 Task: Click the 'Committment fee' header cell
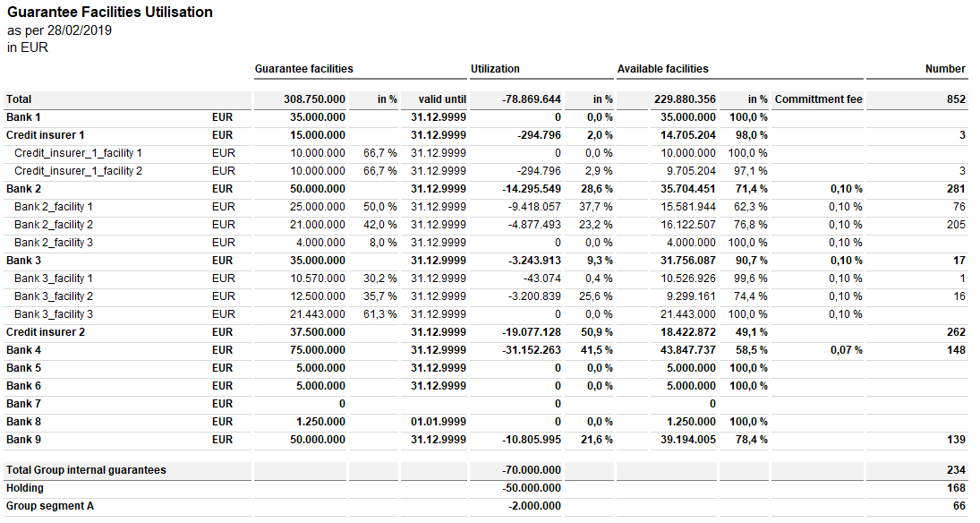818,99
